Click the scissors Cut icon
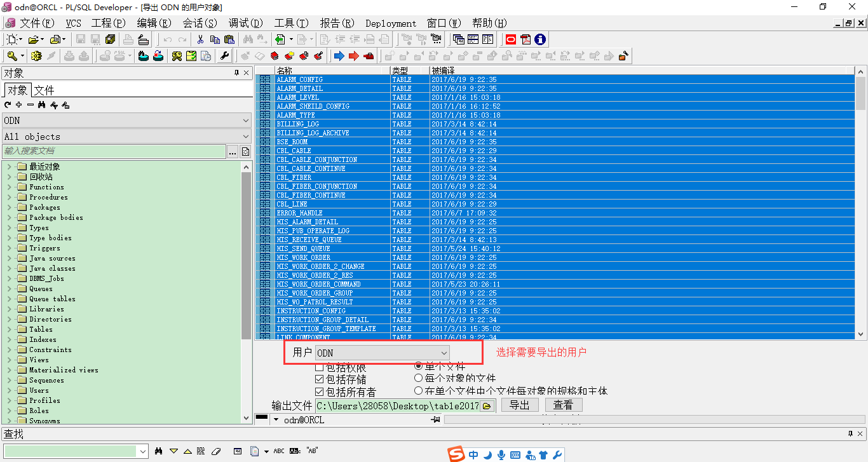Screen dimensions: 868x462 tap(200, 39)
